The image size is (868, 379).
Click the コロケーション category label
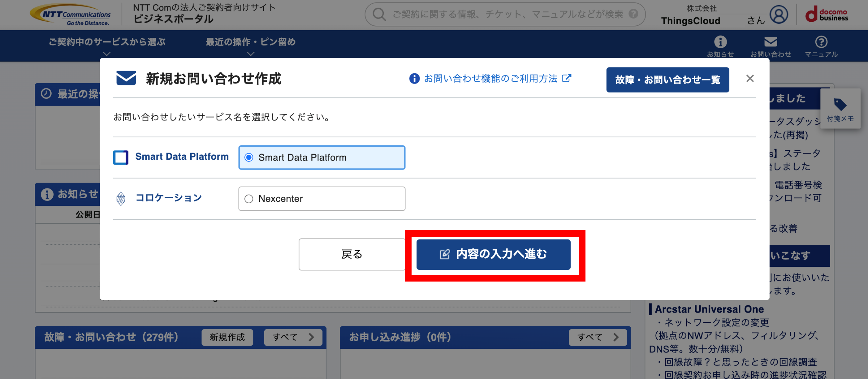click(x=168, y=198)
